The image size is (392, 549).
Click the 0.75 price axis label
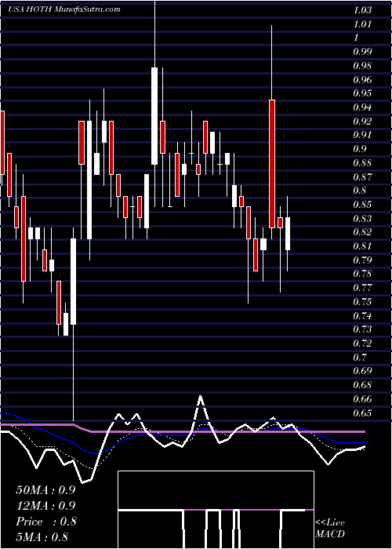362,302
